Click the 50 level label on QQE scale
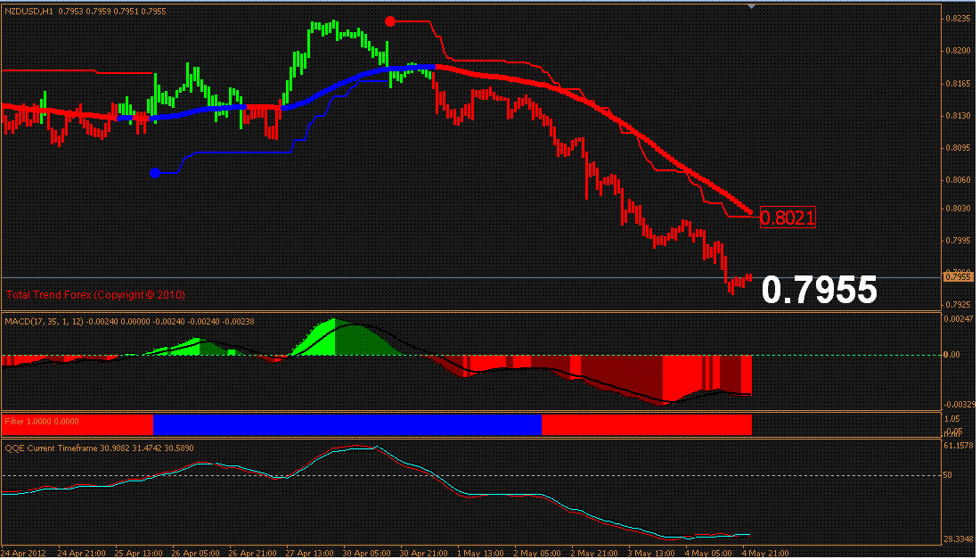980x559 pixels. [948, 475]
